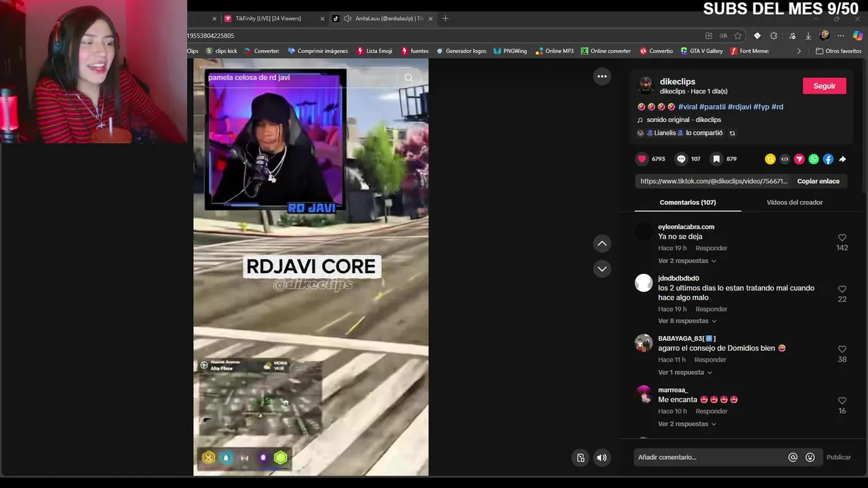Open the three-dots video options menu
Screen dimensions: 868x488
click(x=601, y=77)
